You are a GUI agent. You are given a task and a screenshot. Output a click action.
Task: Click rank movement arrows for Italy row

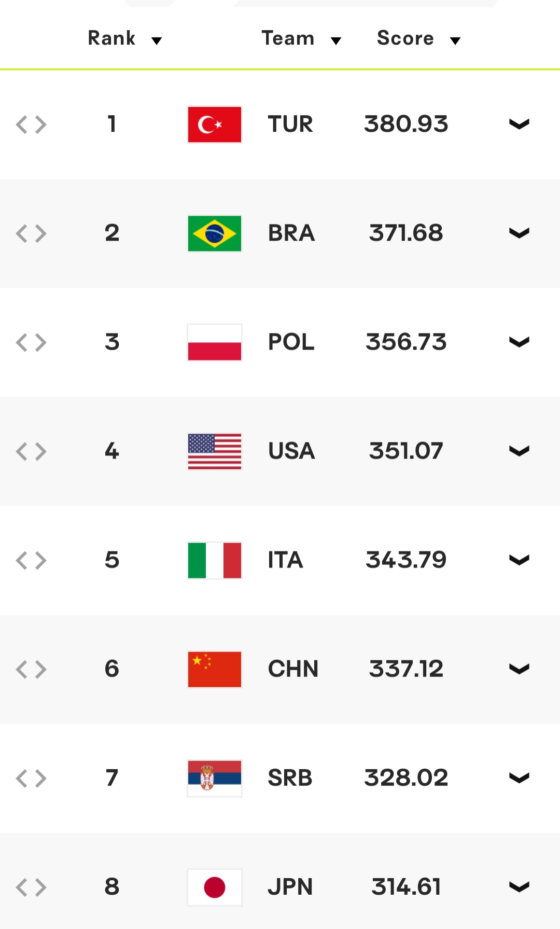pyautogui.click(x=31, y=560)
